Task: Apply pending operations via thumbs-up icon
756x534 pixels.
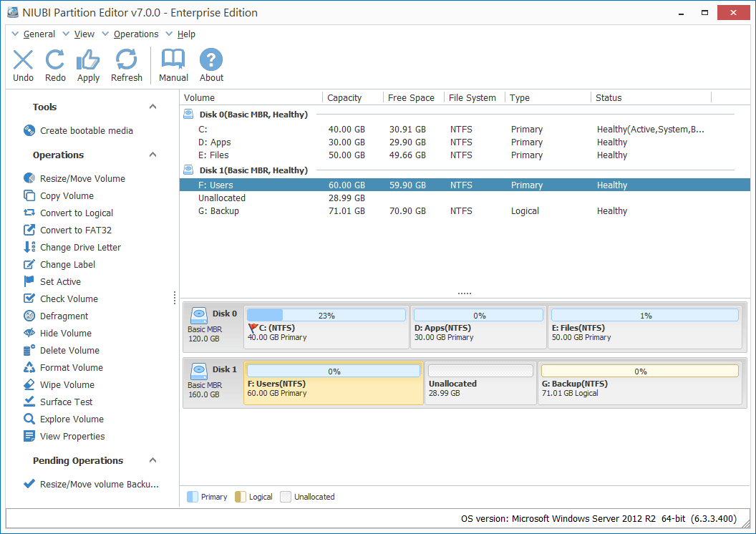Action: click(x=88, y=59)
